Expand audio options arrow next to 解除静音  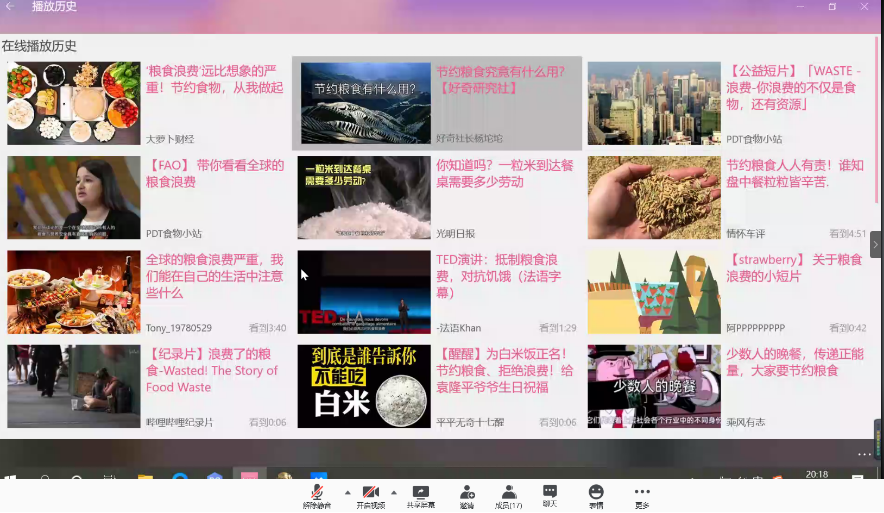[347, 492]
